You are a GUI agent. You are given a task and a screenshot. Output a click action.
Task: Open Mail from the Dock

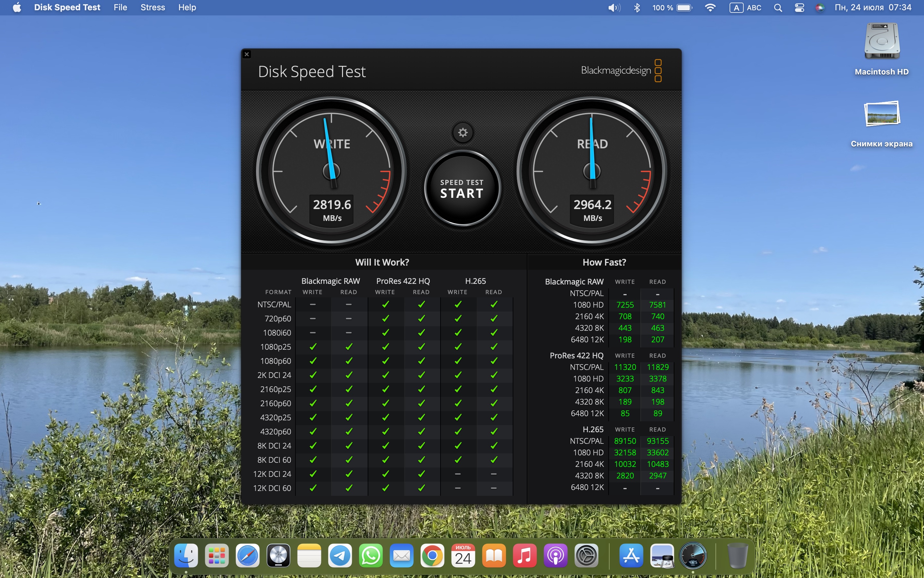402,556
